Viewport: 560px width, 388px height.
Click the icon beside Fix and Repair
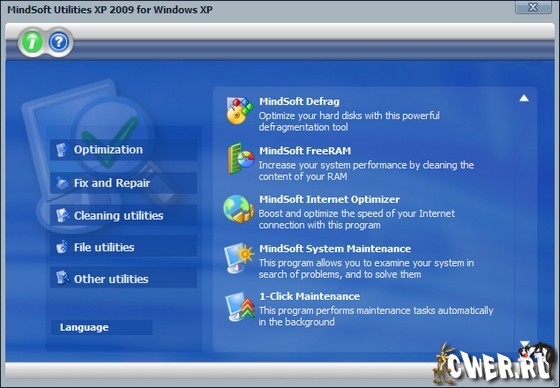(x=62, y=183)
